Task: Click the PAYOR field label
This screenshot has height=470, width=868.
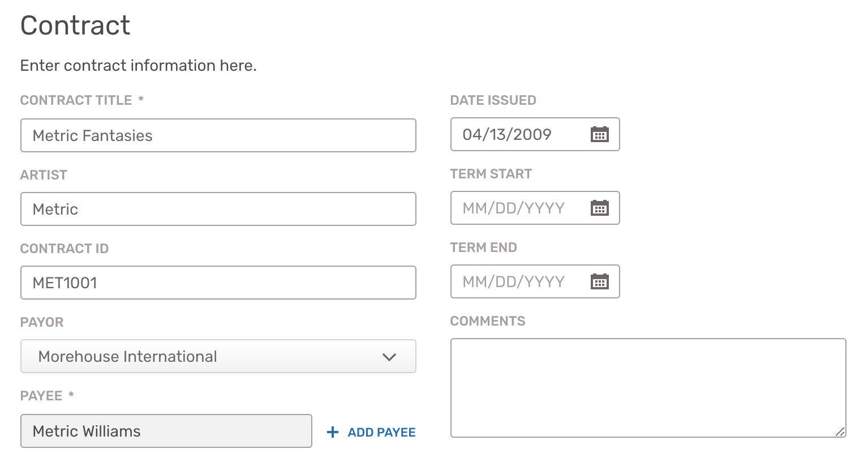Action: pos(42,322)
